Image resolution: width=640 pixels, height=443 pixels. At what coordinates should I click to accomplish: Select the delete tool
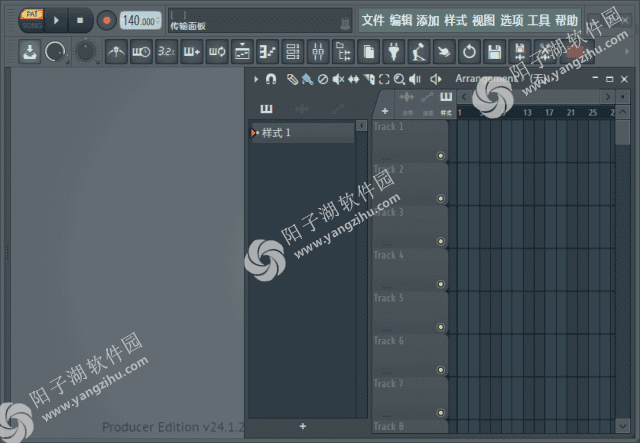(x=322, y=79)
